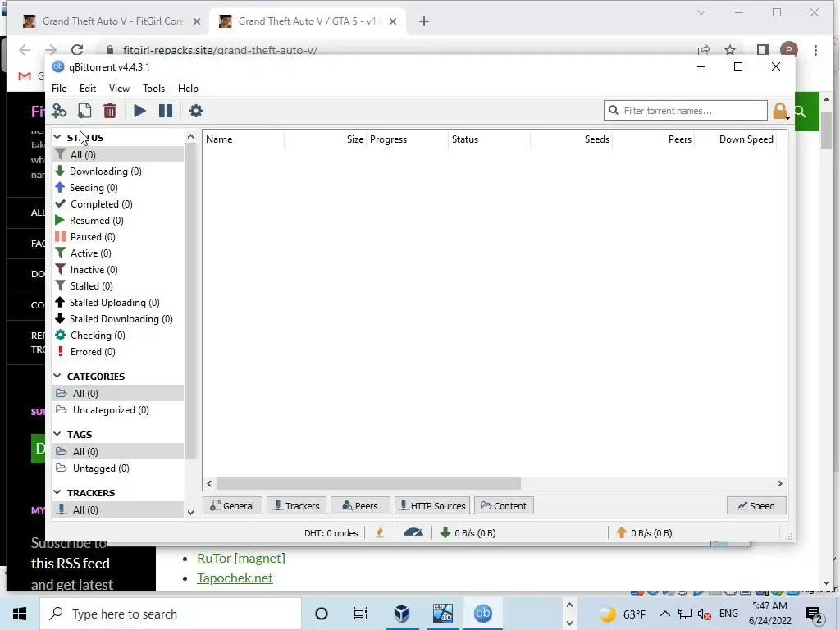Select the Resumed (0) filter
The image size is (840, 630).
point(118,221)
